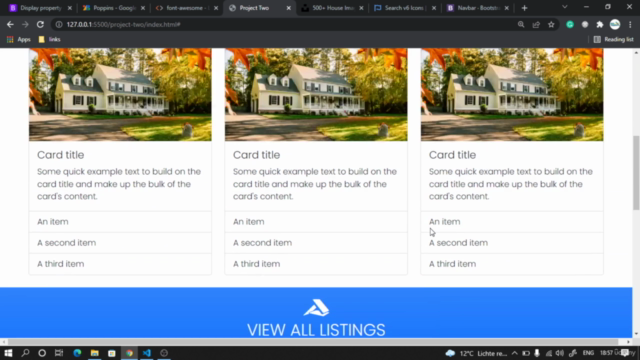Click the third card's Card title heading
Image resolution: width=640 pixels, height=360 pixels.
coord(452,155)
